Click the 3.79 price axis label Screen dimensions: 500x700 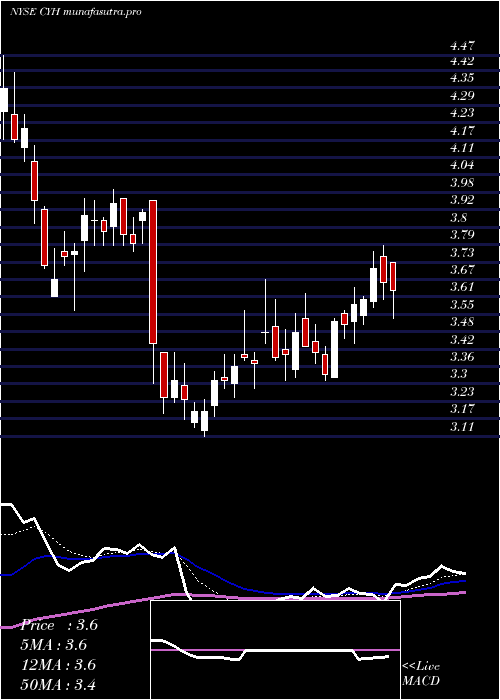pos(462,236)
